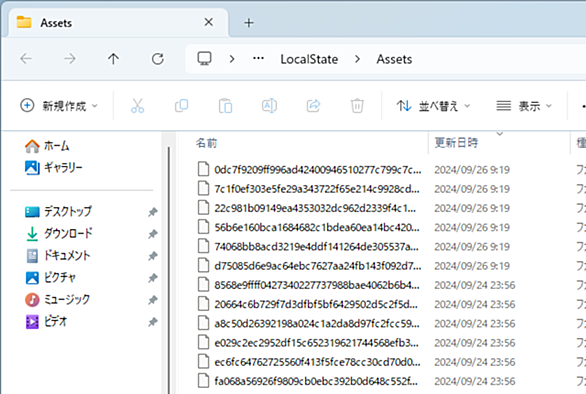Screen dimensions: 586x394
Task: Click pin icon next to デスクトップ
Action: point(152,212)
